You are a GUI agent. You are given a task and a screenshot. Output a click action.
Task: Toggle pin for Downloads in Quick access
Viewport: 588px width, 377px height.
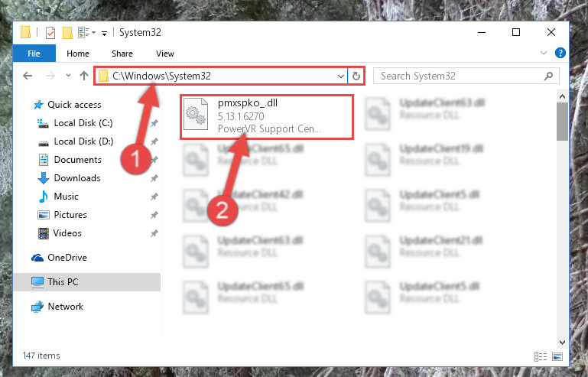154,178
